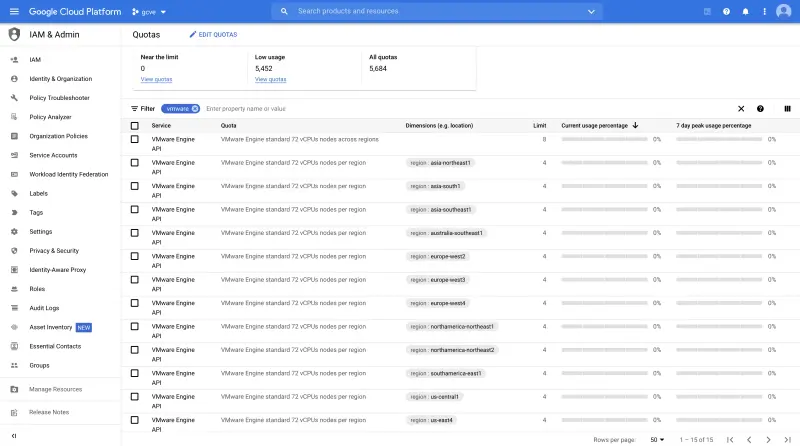The image size is (800, 446).
Task: Open Service Accounts in the sidebar
Action: (53, 155)
